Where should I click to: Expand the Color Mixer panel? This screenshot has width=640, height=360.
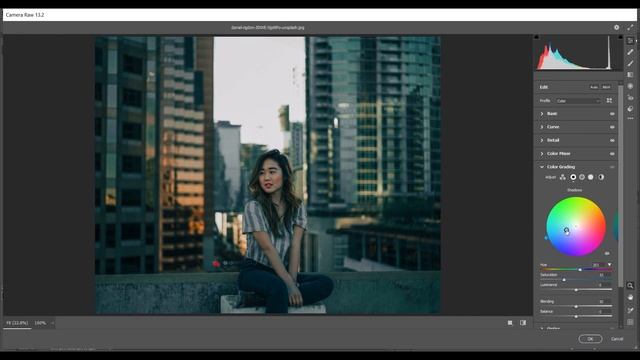[x=542, y=154]
